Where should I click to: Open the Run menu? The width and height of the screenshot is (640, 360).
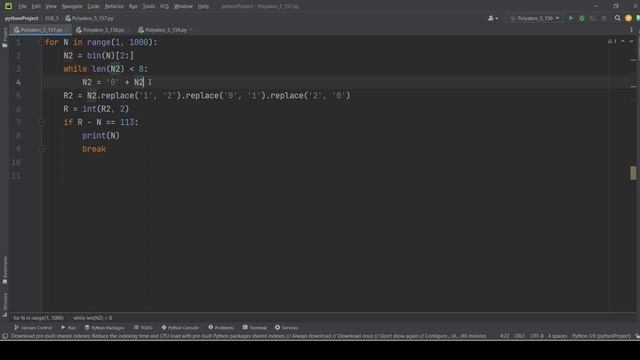click(133, 6)
